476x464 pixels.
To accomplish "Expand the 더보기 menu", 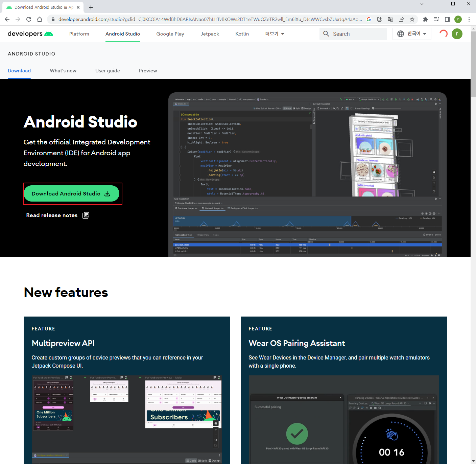I will pyautogui.click(x=275, y=34).
